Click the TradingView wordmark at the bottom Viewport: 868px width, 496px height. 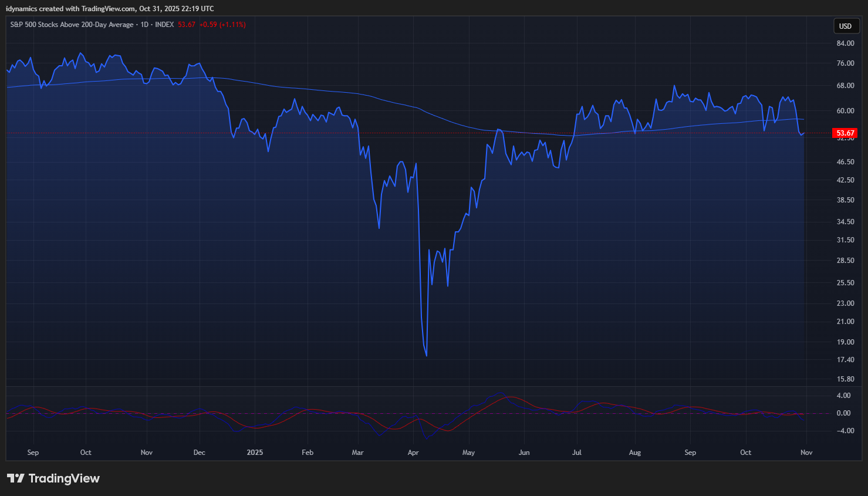click(64, 478)
